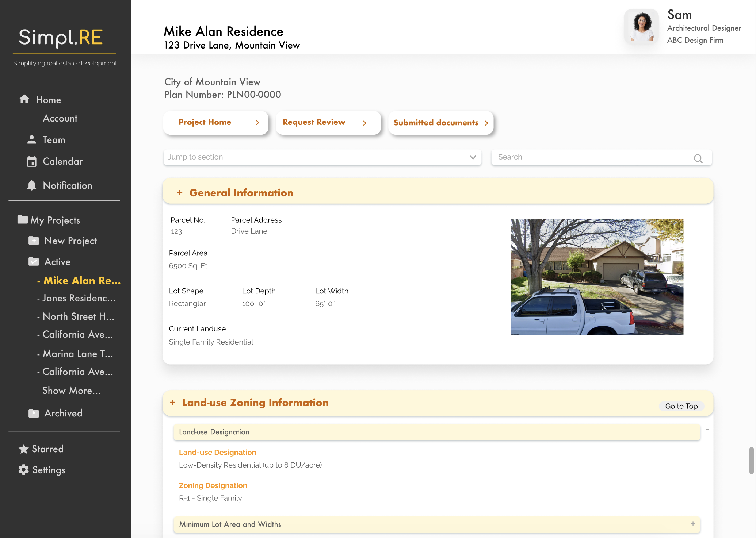
Task: Open Starred in sidebar
Action: [48, 449]
